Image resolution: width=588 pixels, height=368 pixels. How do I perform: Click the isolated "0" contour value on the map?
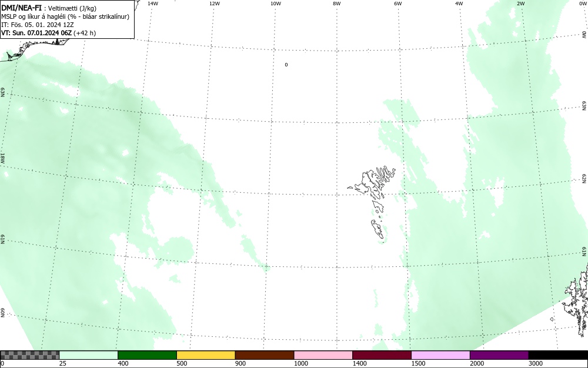(286, 65)
